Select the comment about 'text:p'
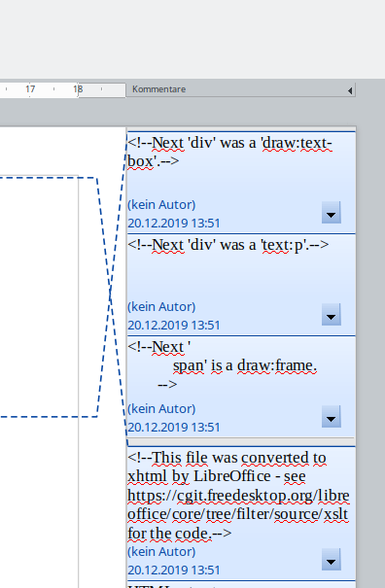 [241, 284]
